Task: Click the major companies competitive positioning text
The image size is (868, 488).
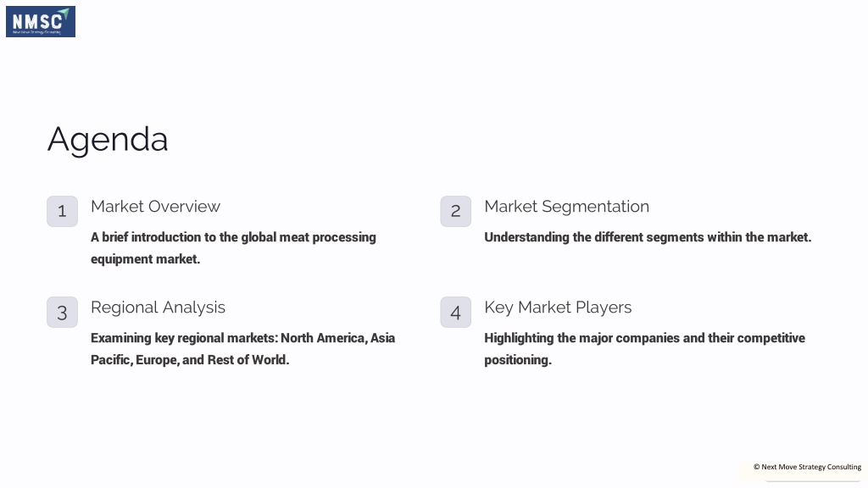Action: [x=644, y=348]
